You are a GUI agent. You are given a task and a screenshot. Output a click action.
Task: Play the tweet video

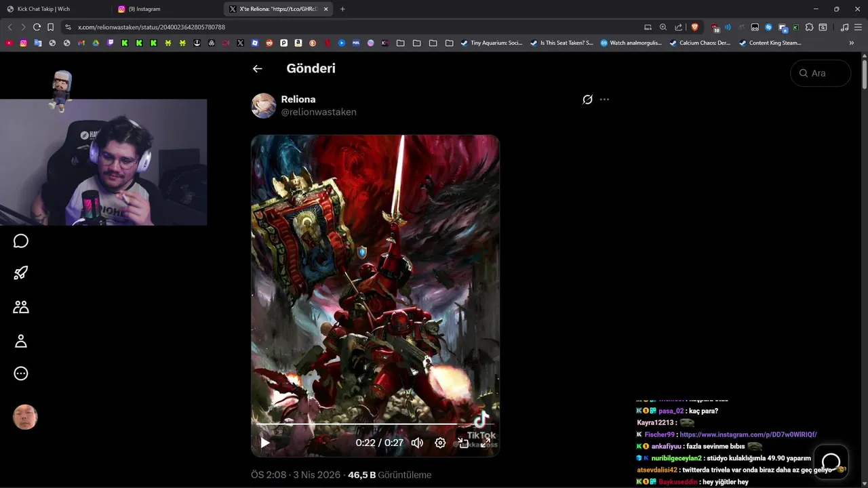tap(265, 443)
